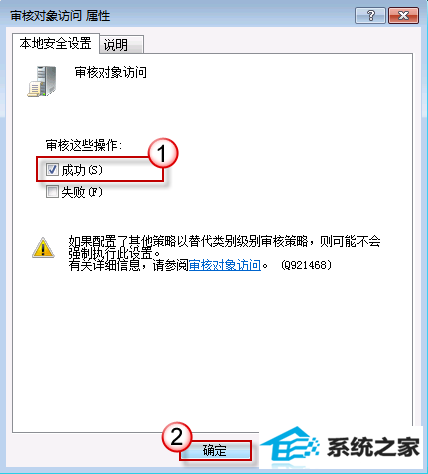
Task: Click the warning text about 类别级别审核策略
Action: (x=224, y=247)
